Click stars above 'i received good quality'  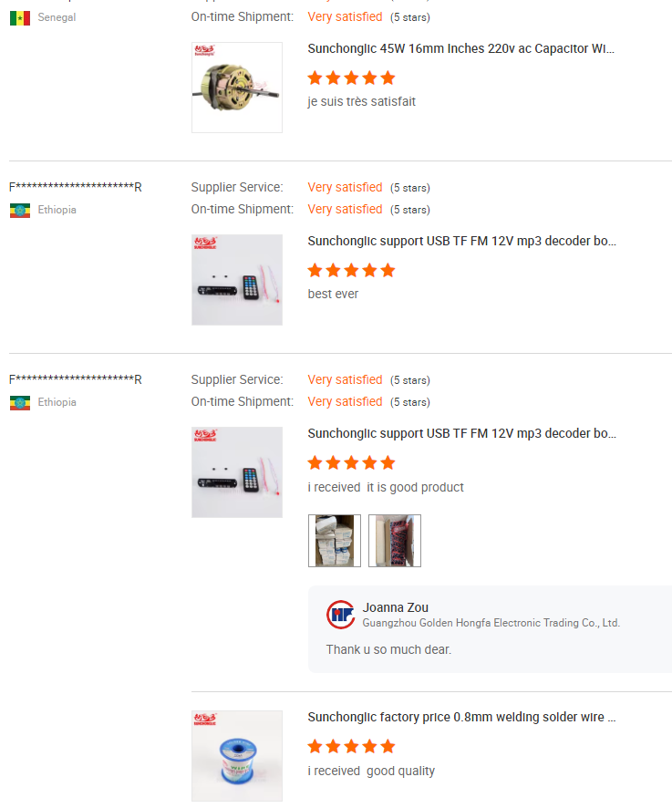(351, 747)
